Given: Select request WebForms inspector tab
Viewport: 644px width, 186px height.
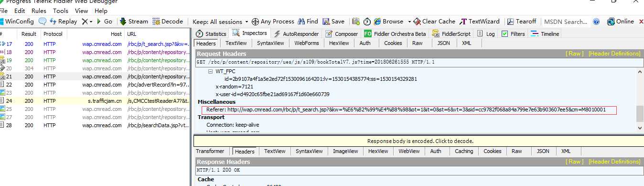Looking at the screenshot, I should [x=306, y=43].
